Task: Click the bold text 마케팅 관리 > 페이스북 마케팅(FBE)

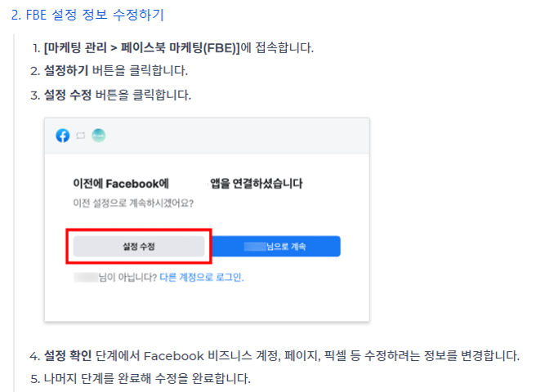Action: coord(142,47)
